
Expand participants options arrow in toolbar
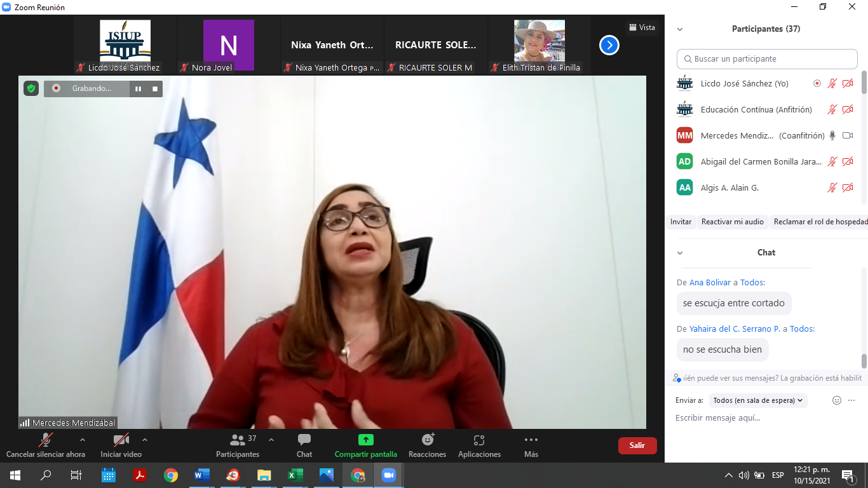tap(271, 440)
